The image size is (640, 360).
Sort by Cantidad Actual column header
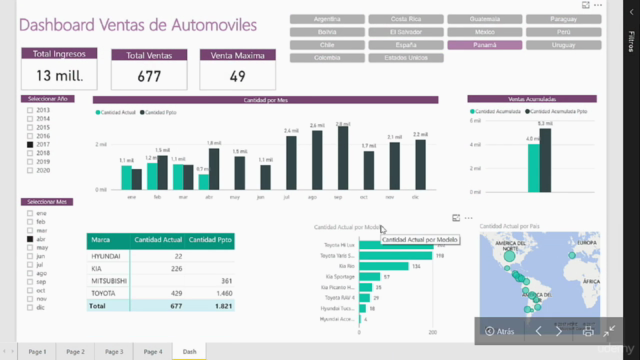click(158, 241)
